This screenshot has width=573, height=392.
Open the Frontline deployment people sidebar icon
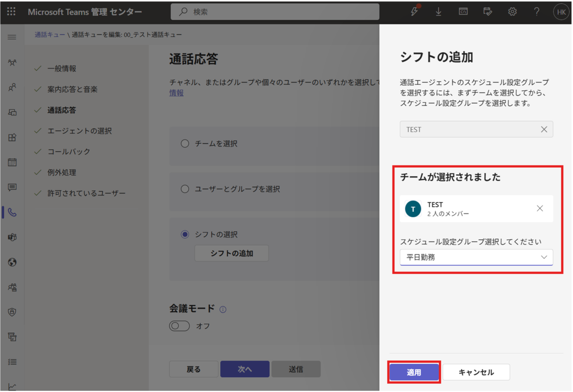(12, 287)
